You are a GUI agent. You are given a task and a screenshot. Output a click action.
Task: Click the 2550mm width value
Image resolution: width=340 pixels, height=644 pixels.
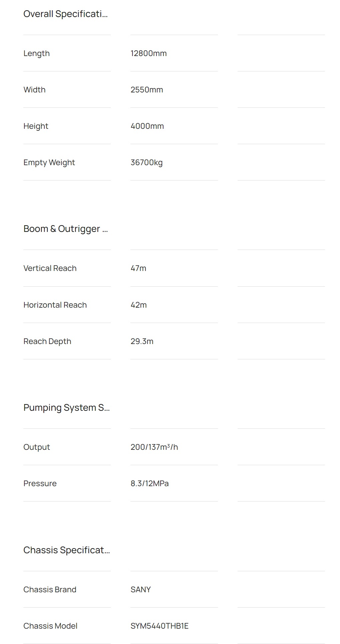147,90
